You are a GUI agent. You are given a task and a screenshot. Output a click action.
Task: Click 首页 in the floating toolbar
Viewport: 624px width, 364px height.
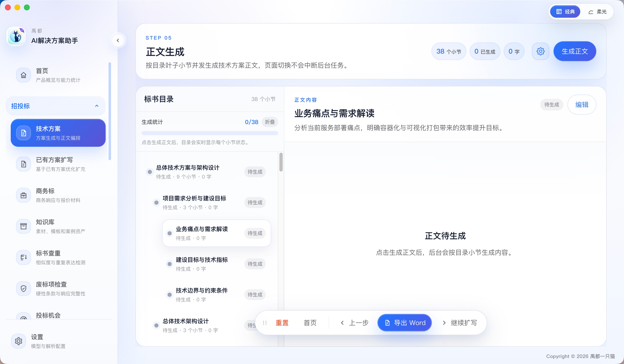[310, 323]
